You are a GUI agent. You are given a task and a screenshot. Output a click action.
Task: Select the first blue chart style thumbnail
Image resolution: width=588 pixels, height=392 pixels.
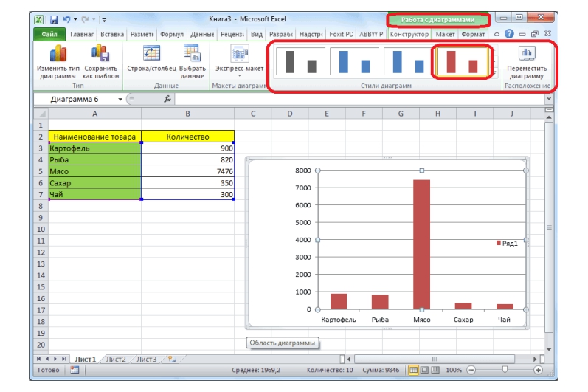[355, 61]
